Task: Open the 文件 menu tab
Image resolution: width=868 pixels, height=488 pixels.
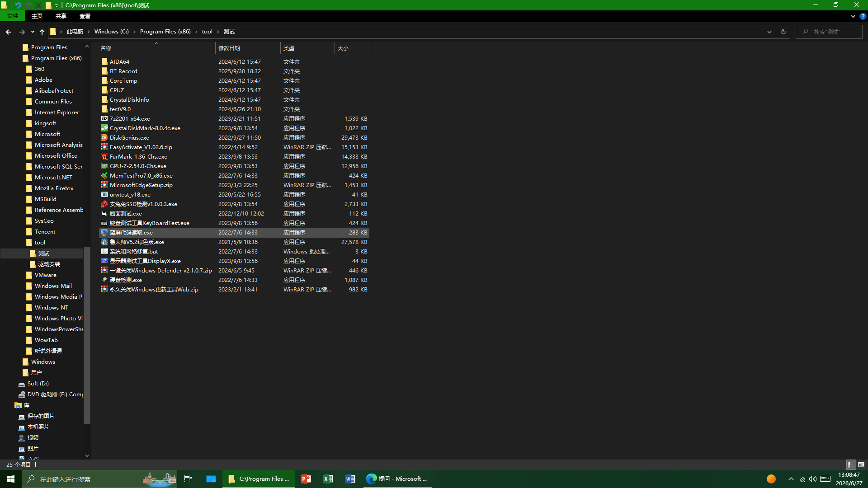Action: [13, 16]
